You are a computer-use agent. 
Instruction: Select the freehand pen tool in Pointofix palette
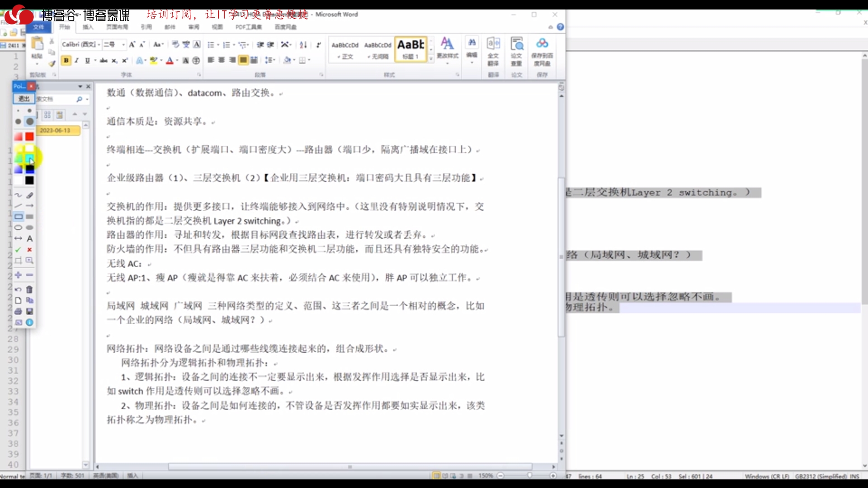tap(18, 195)
